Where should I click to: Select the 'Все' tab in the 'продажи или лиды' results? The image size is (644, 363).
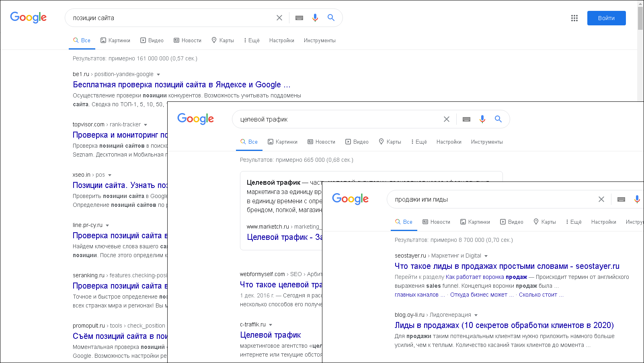click(x=404, y=222)
